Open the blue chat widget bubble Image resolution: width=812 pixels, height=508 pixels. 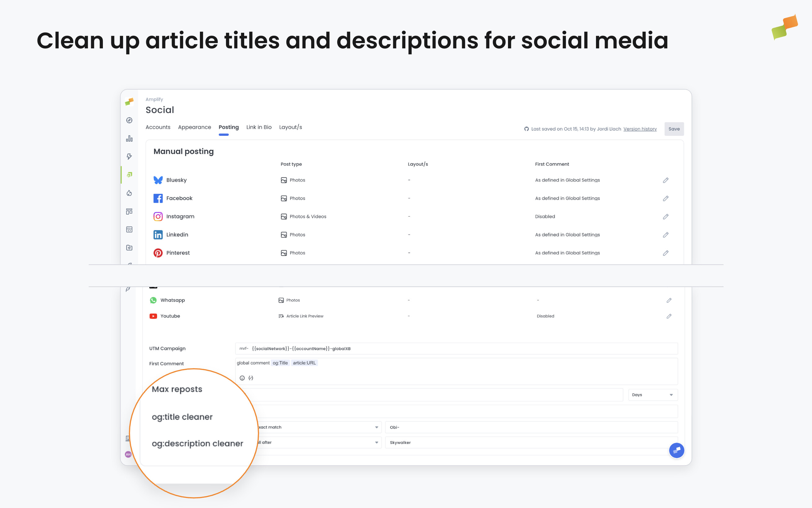pyautogui.click(x=677, y=450)
